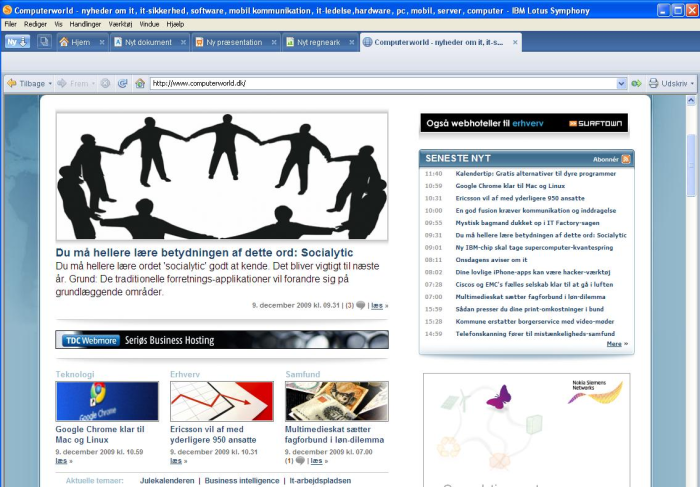Open Mystisk bagmand dukket op news item
700x487 pixels.
(527, 223)
